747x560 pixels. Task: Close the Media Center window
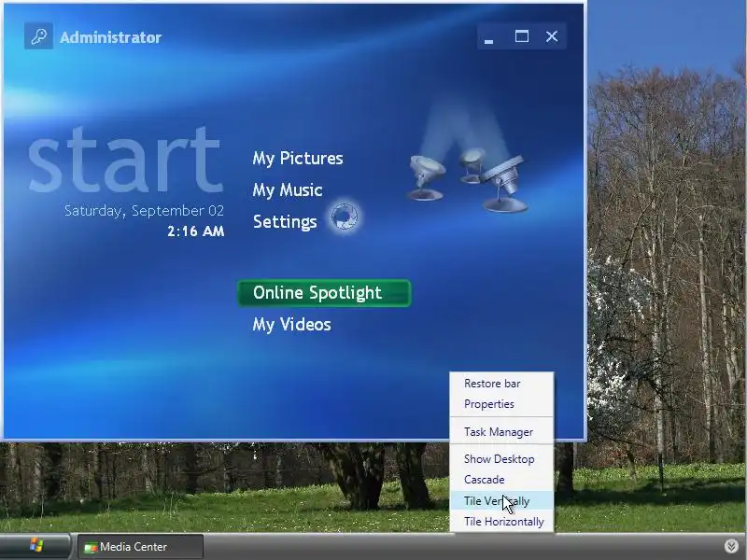coord(552,36)
